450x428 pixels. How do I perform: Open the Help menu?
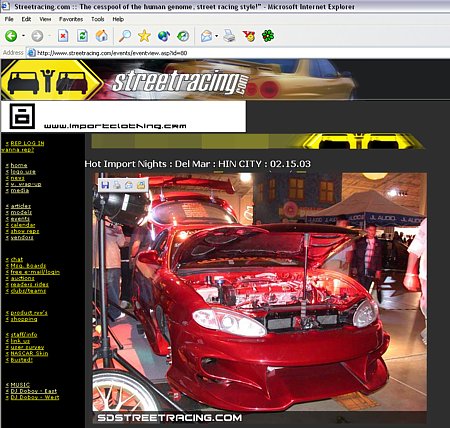(118, 19)
